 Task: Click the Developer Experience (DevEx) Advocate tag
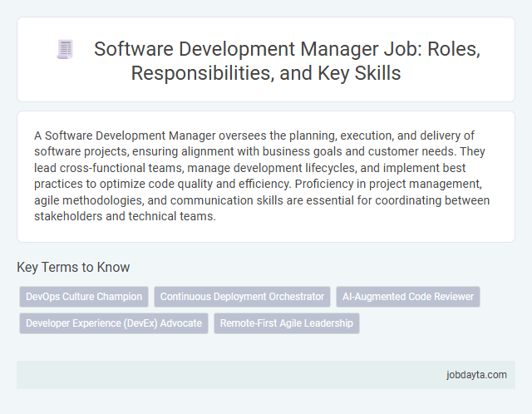pyautogui.click(x=114, y=323)
